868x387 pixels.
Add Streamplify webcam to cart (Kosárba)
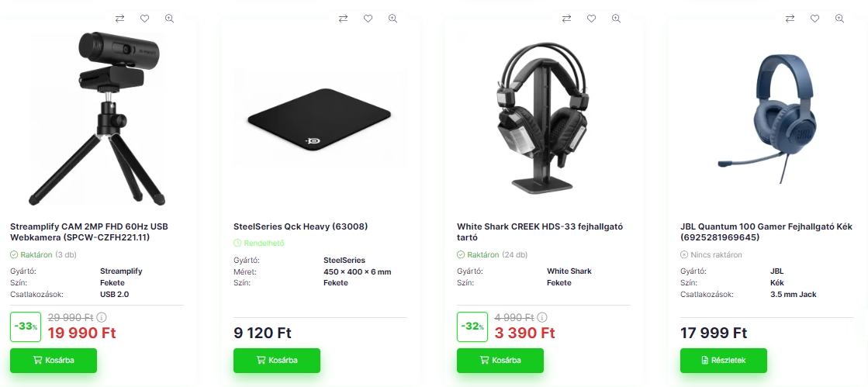pos(54,361)
